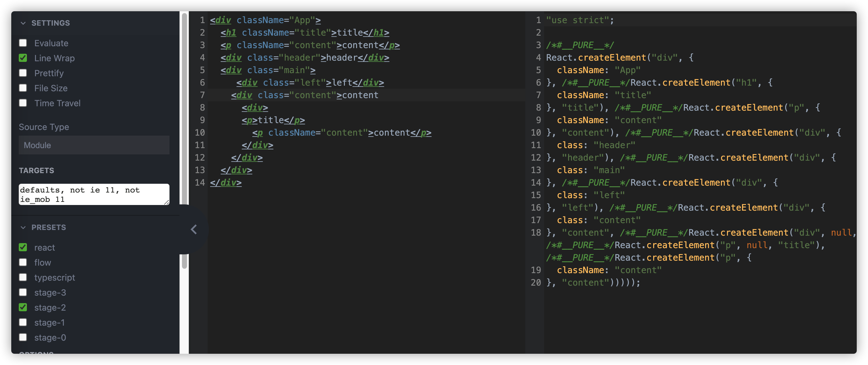Image resolution: width=868 pixels, height=365 pixels.
Task: Check the File Size option
Action: [23, 88]
